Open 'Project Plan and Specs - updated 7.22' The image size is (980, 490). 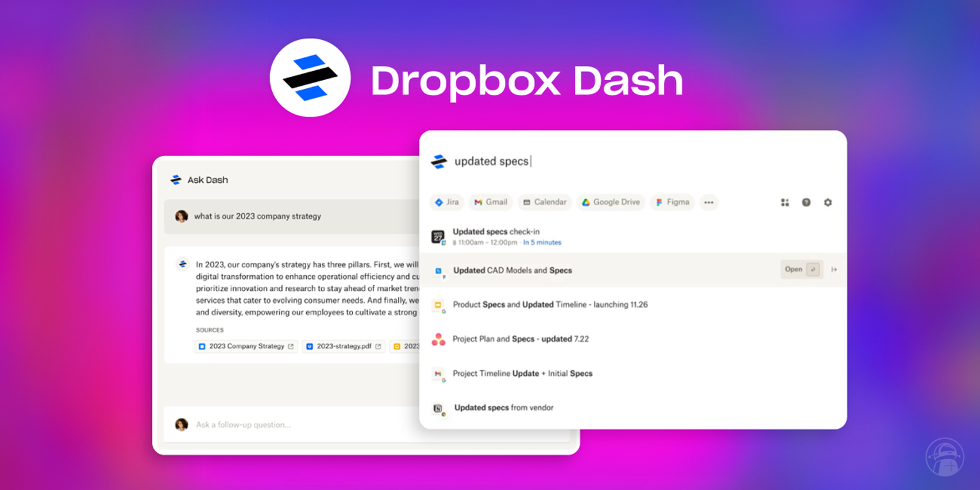[x=632, y=338]
